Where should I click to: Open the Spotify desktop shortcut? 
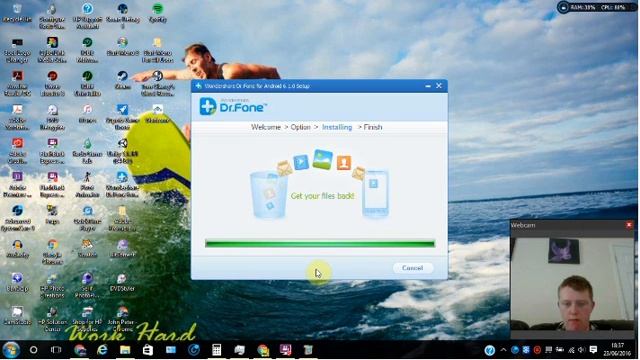point(158,13)
